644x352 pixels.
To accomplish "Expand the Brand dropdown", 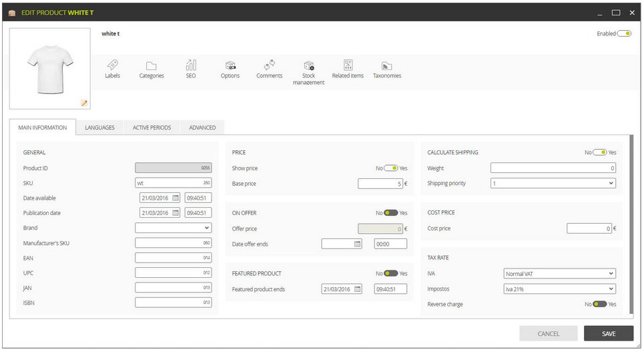I will [174, 228].
